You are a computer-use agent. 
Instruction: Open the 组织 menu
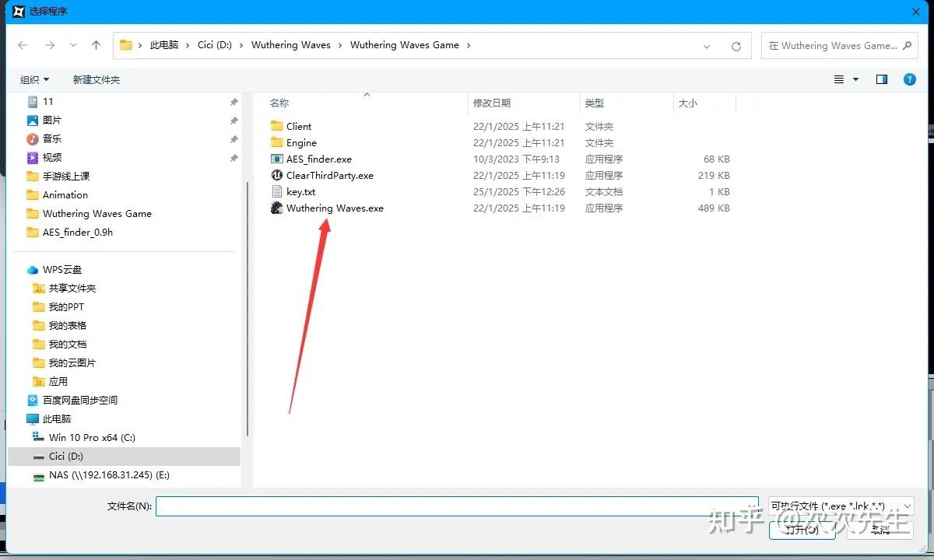point(34,80)
